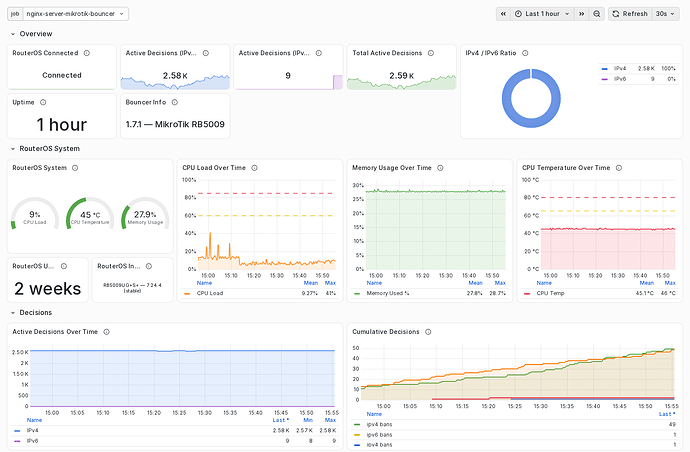Shift time range forward with double-right arrow
Image resolution: width=690 pixels, height=452 pixels.
[581, 14]
